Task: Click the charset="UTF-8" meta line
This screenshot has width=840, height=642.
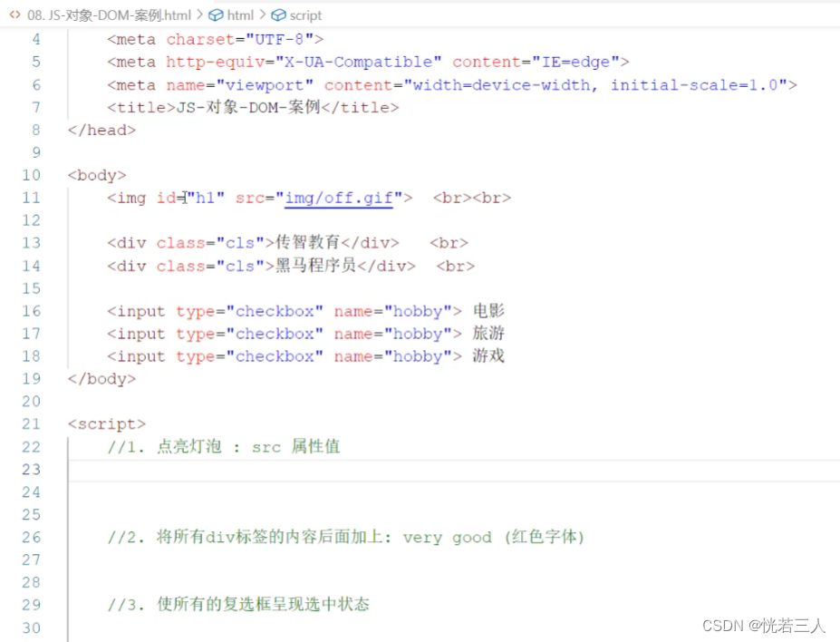Action: pos(216,40)
